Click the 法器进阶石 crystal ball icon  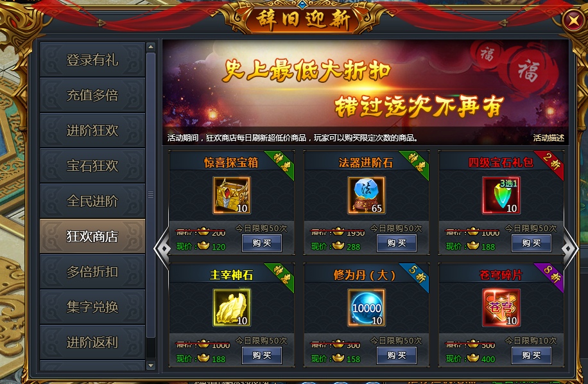click(x=366, y=195)
